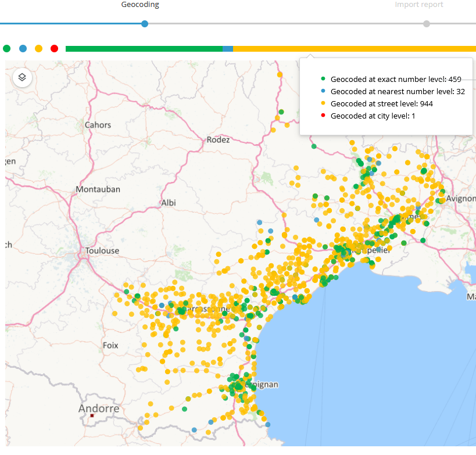Screen dimensions: 476x455
Task: Click the red dot beside 'city level: 1'
Action: (x=322, y=116)
